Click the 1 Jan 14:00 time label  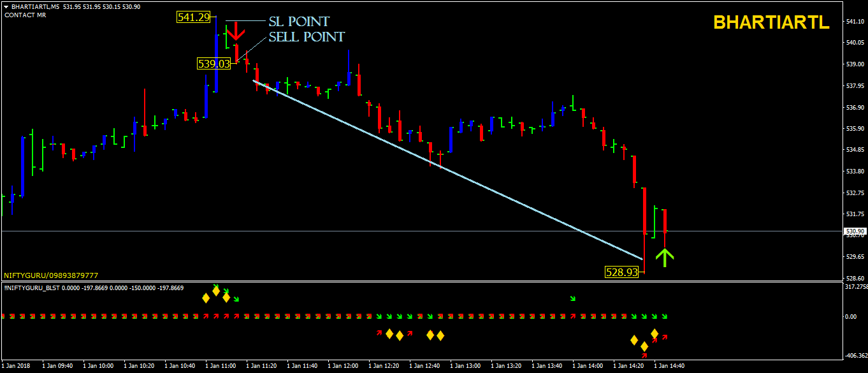pos(588,366)
